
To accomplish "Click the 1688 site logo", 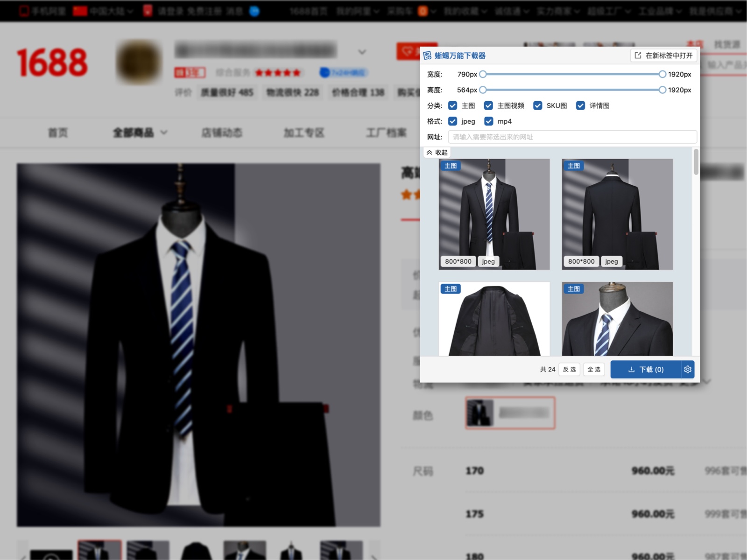I will pos(52,63).
